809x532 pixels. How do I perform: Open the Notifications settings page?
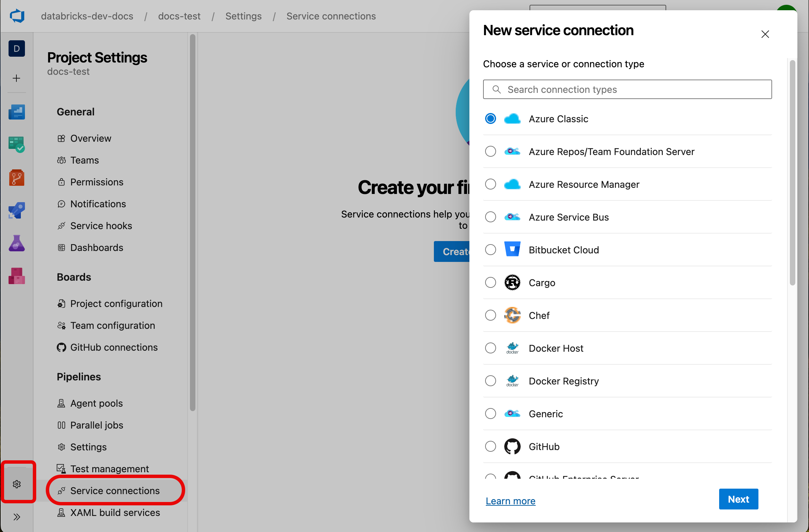pos(98,204)
